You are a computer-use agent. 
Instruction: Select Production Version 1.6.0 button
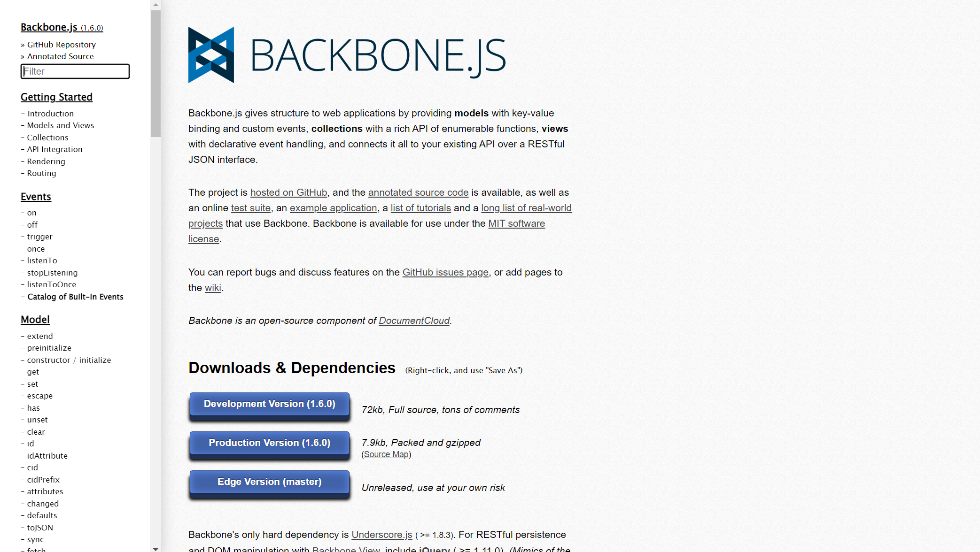(269, 443)
